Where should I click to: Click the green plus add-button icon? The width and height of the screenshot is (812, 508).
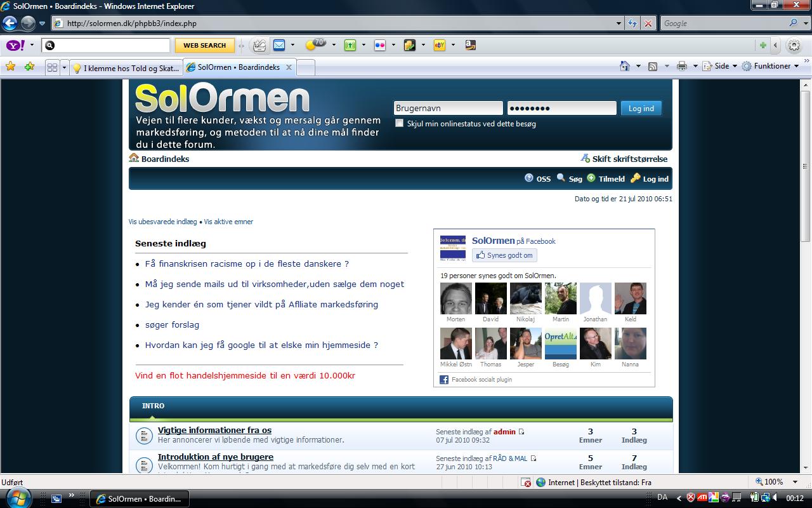(763, 45)
